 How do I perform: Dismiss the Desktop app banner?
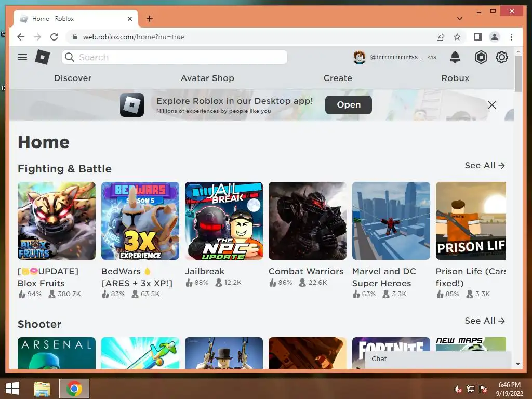point(491,105)
